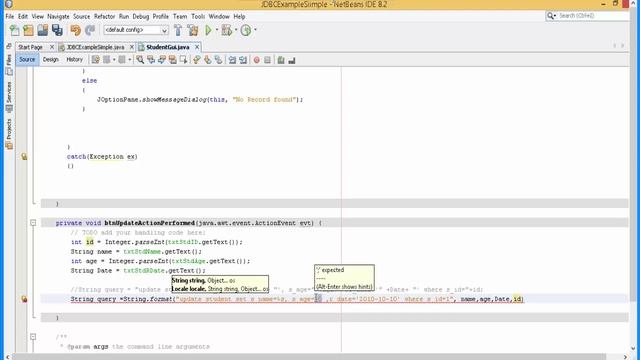Viewport: 640px width, 360px height.
Task: Stop macro recording icon in editor toolbar
Action: coord(267,60)
